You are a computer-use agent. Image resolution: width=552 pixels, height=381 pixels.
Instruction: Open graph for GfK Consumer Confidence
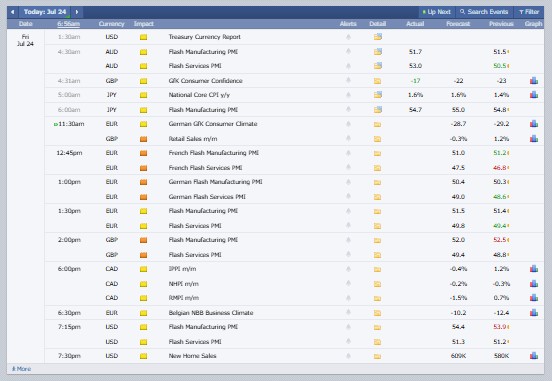point(534,81)
